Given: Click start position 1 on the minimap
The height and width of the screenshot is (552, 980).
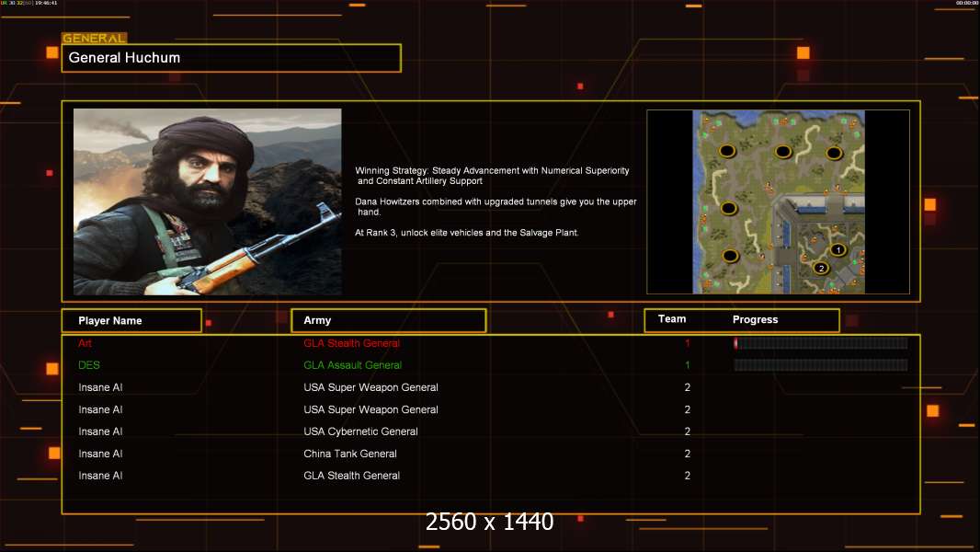Looking at the screenshot, I should 838,249.
